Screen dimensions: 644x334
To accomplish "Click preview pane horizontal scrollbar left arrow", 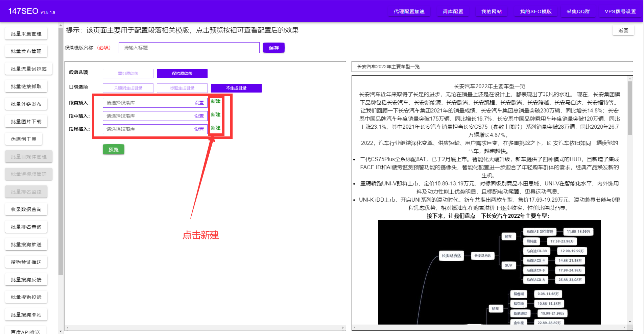I will (x=355, y=328).
